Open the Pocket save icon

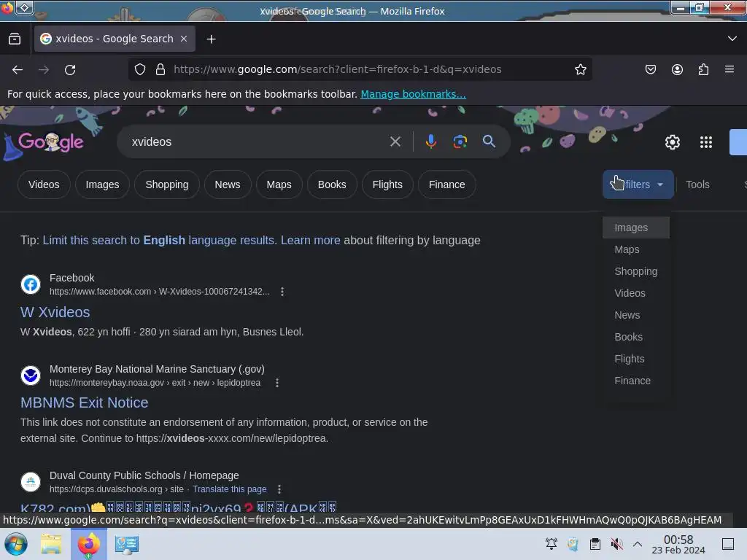tap(650, 69)
